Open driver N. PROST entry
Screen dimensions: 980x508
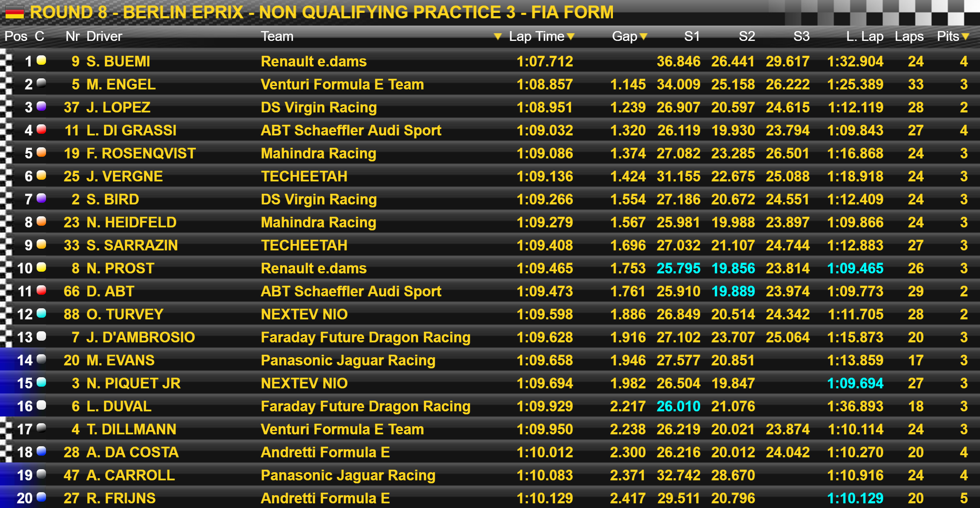click(x=121, y=268)
